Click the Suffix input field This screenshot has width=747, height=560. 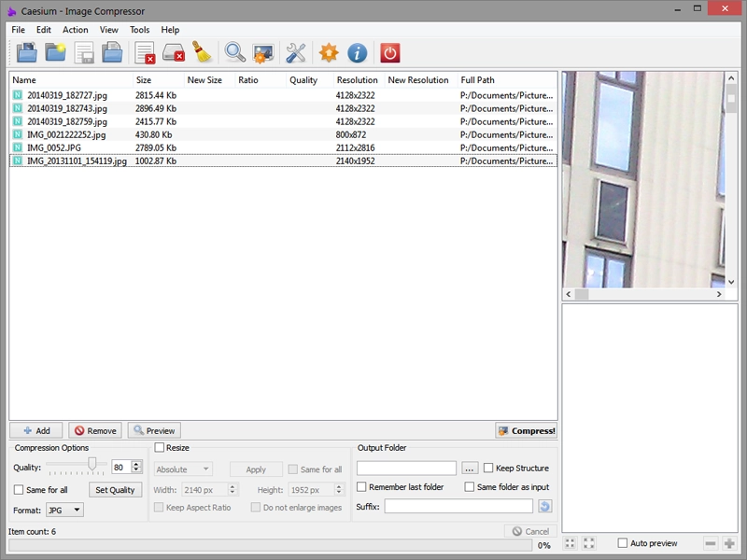pos(458,506)
